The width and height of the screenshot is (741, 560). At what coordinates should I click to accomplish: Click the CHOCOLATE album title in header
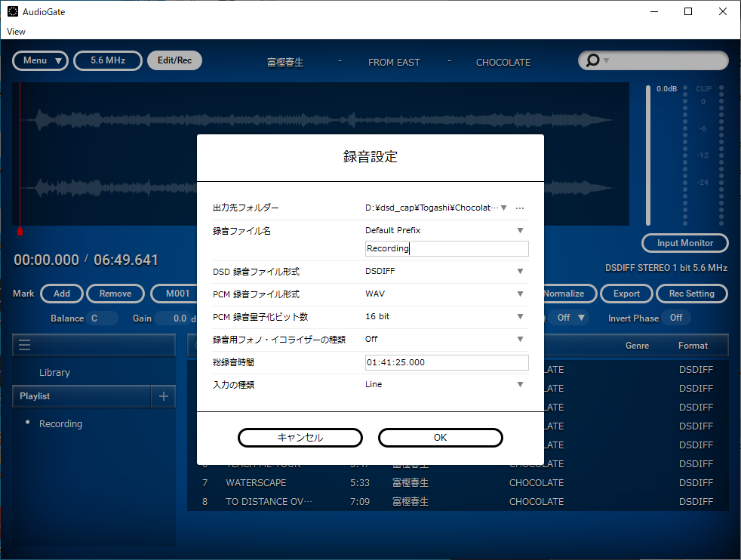point(503,63)
